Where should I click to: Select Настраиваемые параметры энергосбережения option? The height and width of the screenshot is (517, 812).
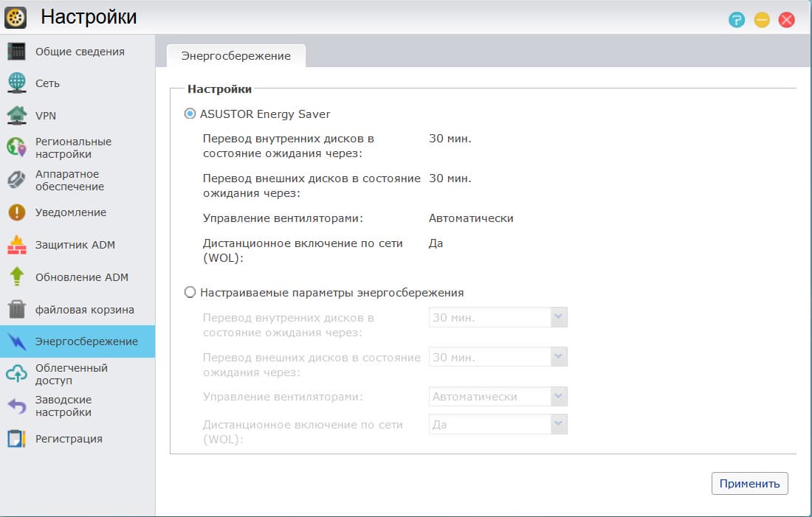tap(191, 292)
